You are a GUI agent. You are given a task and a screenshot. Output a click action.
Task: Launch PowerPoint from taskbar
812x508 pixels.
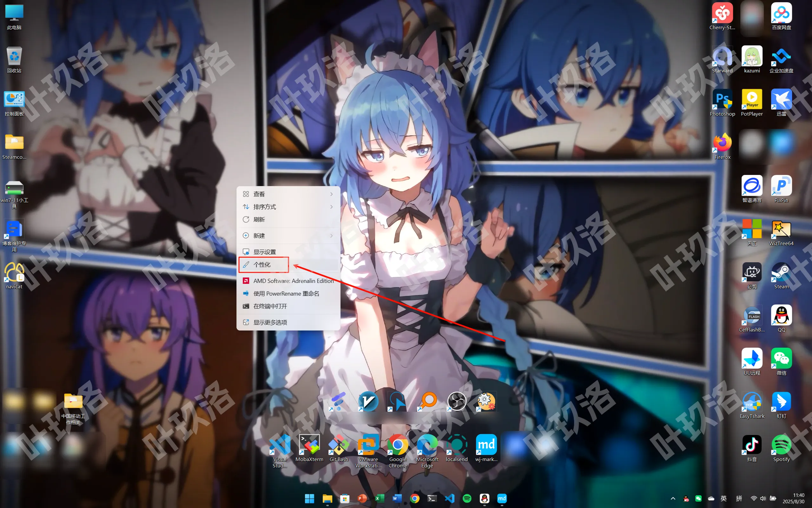[362, 498]
